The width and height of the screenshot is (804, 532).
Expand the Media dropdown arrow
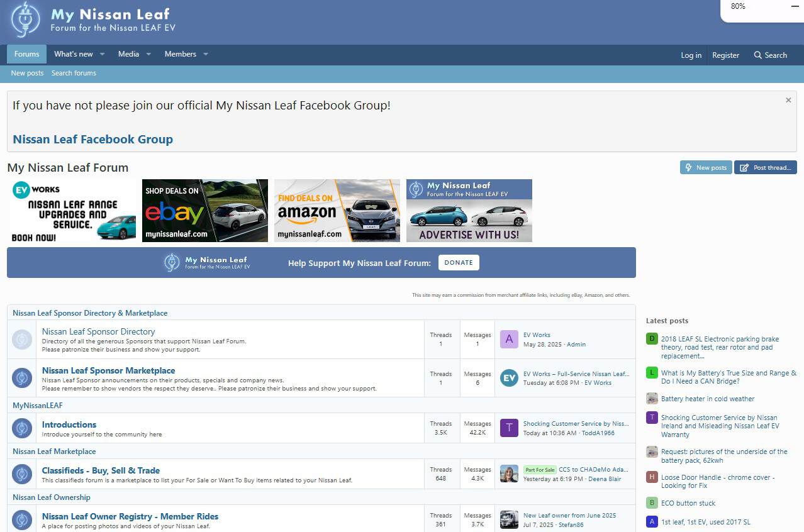point(148,54)
